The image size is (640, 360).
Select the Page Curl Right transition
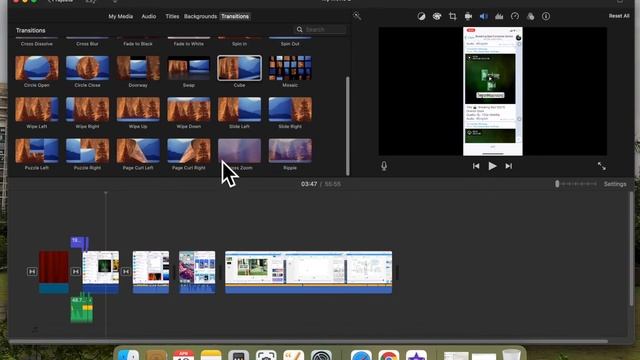pos(189,151)
